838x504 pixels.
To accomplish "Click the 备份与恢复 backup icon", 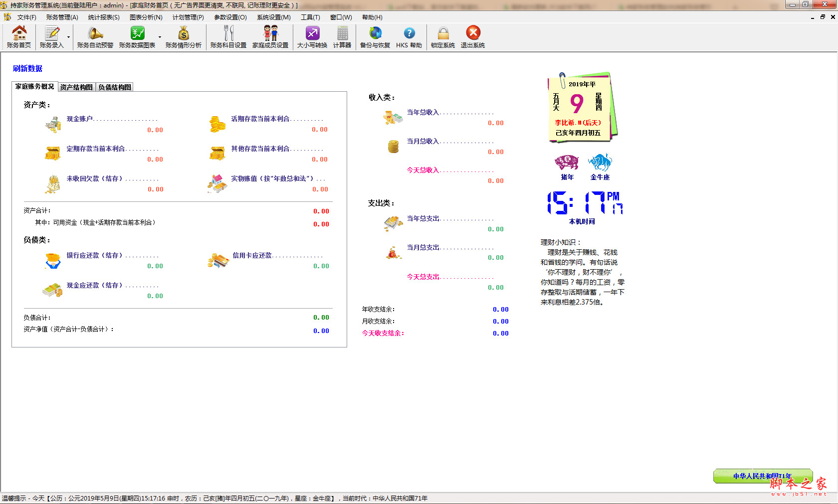I will click(x=375, y=37).
